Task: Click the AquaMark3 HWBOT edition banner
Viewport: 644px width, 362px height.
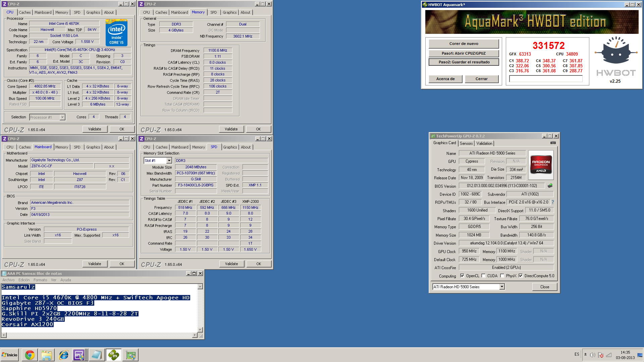Action: 532,22
